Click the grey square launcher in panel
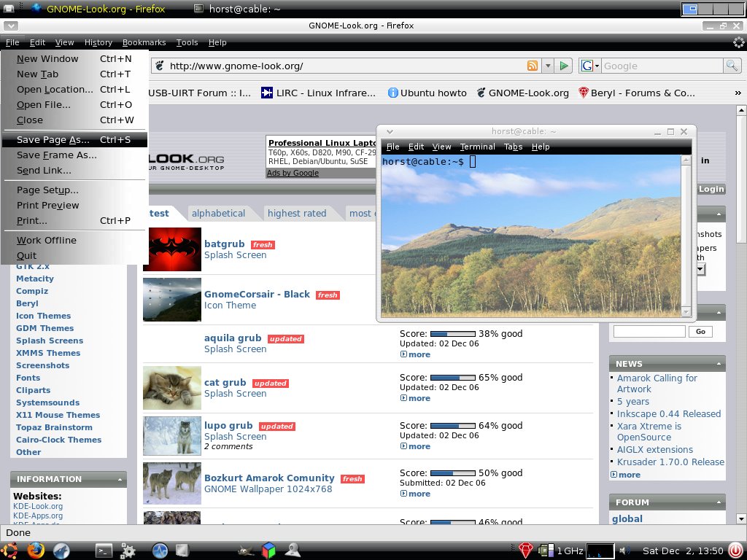Image resolution: width=747 pixels, height=560 pixels. [x=182, y=551]
